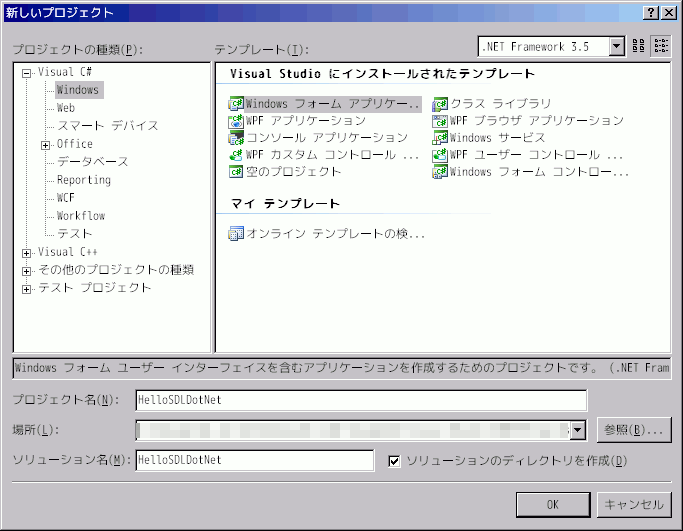Click the 'Office' tree label

[x=74, y=144]
